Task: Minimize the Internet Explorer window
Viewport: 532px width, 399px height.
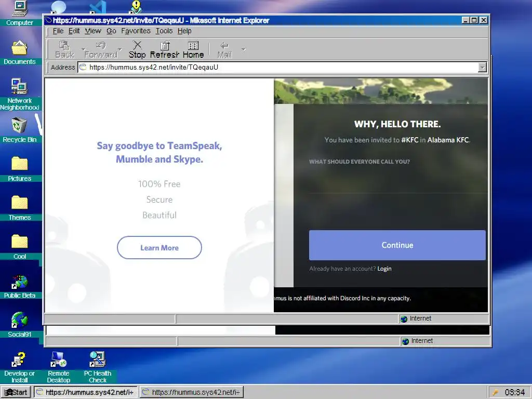Action: [x=466, y=20]
